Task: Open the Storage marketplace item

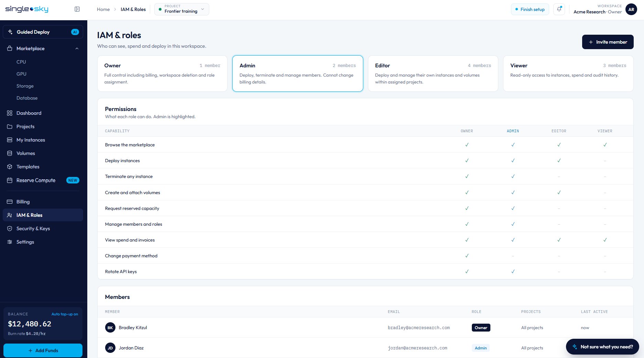Action: click(25, 86)
